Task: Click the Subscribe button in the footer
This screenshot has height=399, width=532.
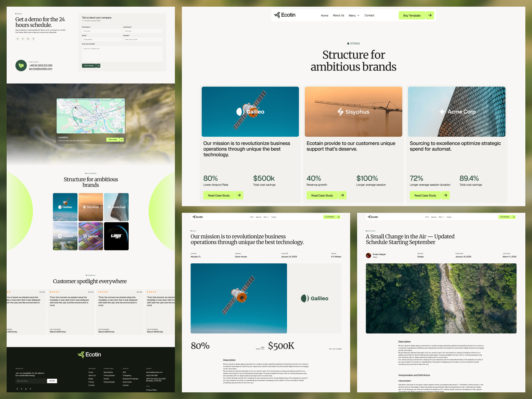Action: [52, 381]
